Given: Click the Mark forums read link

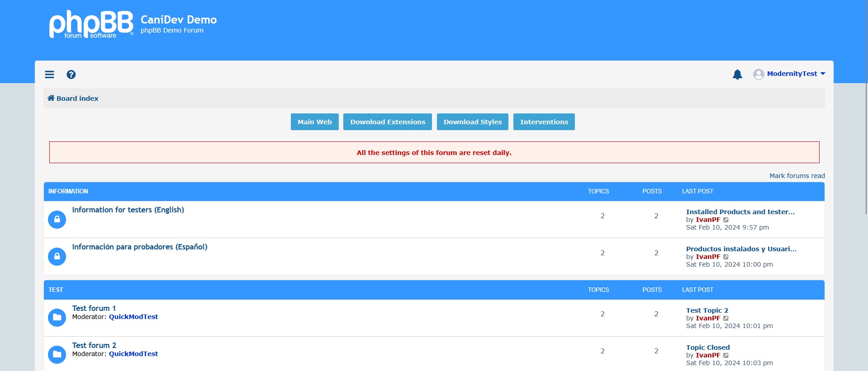Looking at the screenshot, I should pyautogui.click(x=797, y=176).
